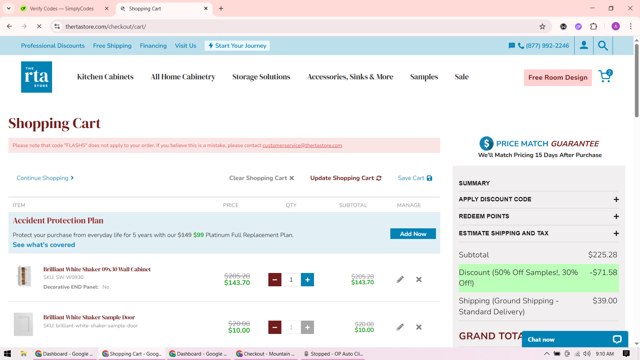Go back to previous page
Image resolution: width=640 pixels, height=360 pixels.
(x=9, y=27)
